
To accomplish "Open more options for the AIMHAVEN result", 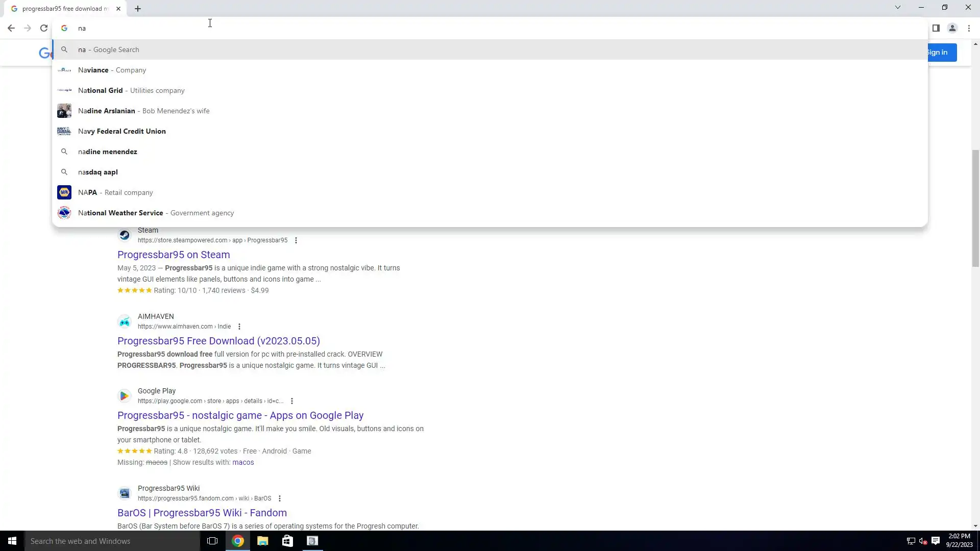I will (x=239, y=327).
